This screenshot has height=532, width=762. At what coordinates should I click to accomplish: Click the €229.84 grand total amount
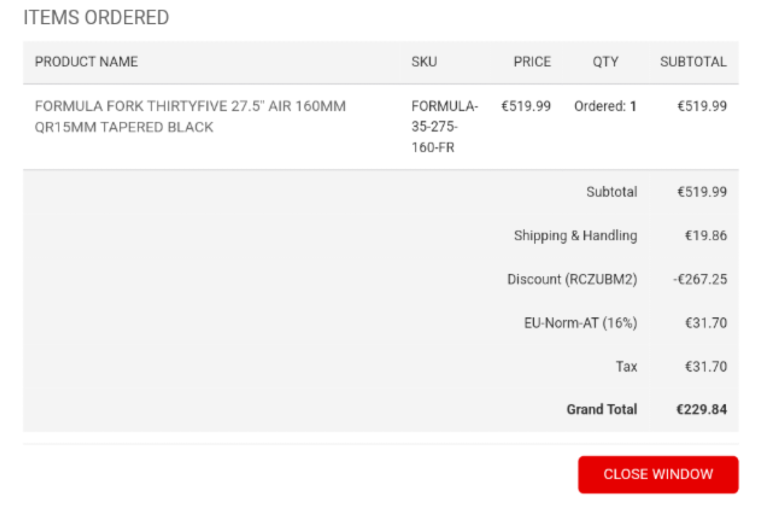[x=702, y=410]
